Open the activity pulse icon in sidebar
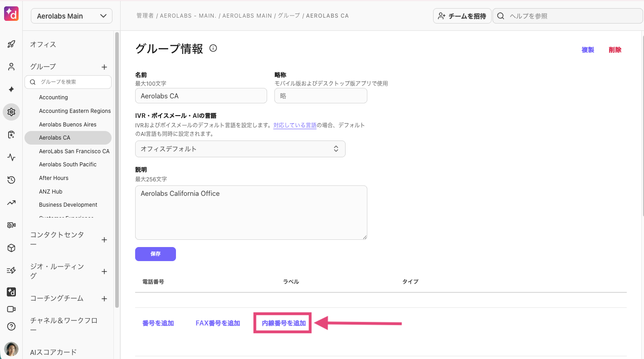 tap(11, 157)
